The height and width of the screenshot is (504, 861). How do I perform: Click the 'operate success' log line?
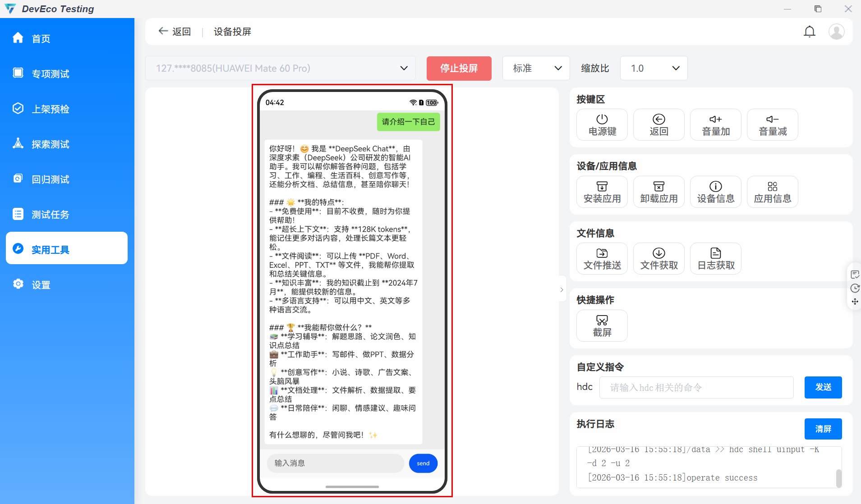coord(672,478)
